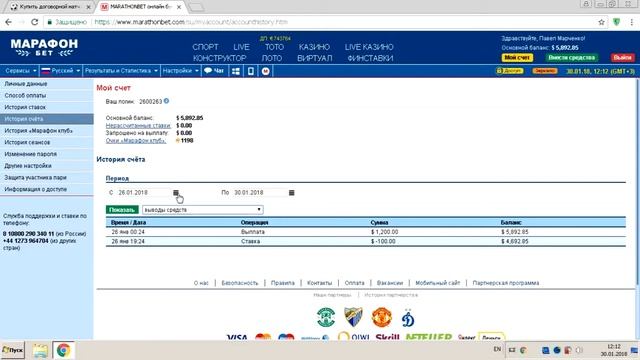The width and height of the screenshot is (640, 360).
Task: Open the Chrome menu with three dots
Action: pyautogui.click(x=631, y=22)
